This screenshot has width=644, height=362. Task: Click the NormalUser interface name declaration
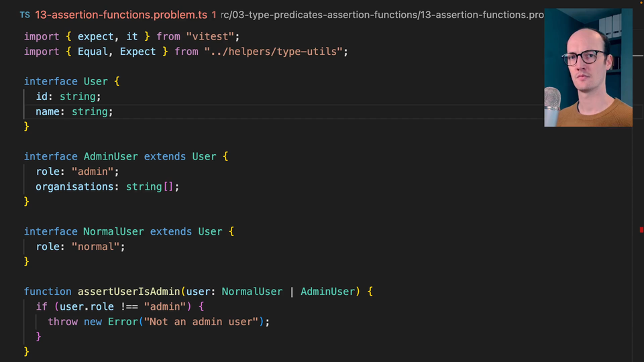click(x=113, y=231)
